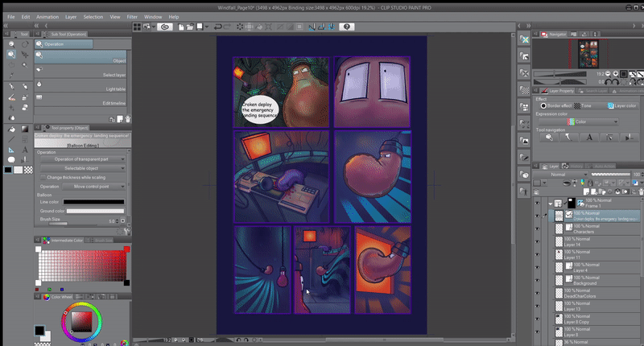Click the Border effect icon in Layer Property
Viewport: 644px width, 346px height.
(544, 105)
